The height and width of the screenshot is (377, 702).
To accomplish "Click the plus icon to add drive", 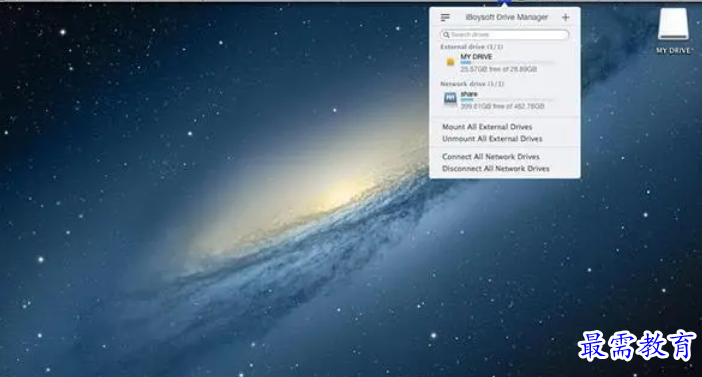I will 565,17.
